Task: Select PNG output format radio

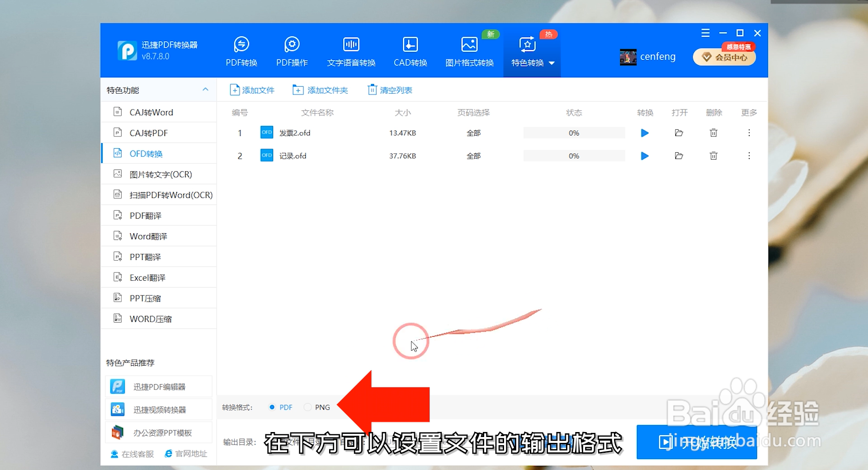Action: 308,407
